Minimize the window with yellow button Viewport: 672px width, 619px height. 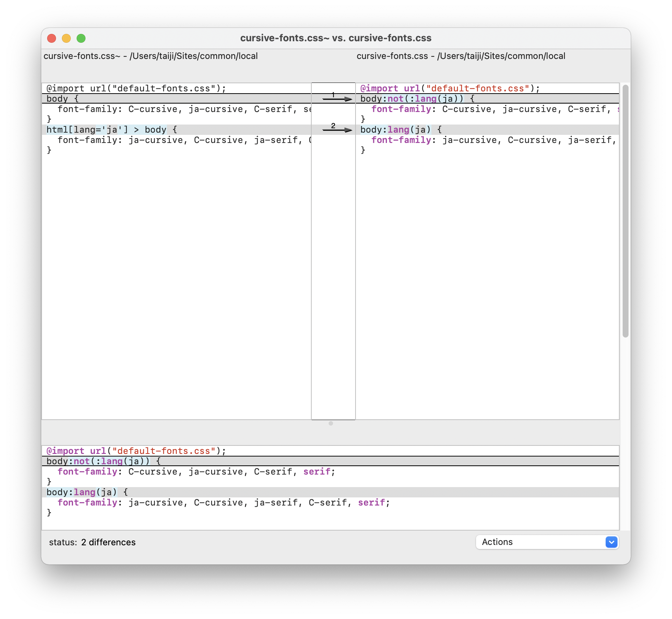66,38
